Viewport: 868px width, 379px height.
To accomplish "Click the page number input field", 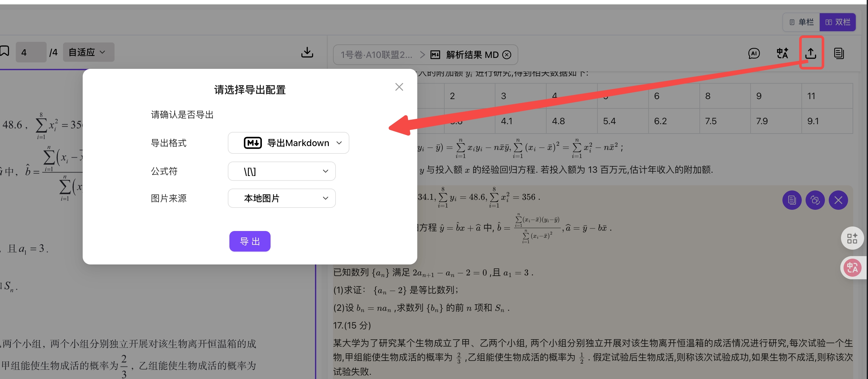I will click(x=31, y=52).
